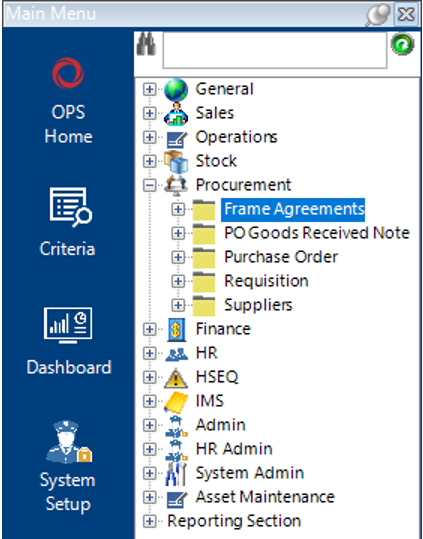This screenshot has height=539, width=423.
Task: Expand the Asset Maintenance tree node
Action: pyautogui.click(x=149, y=497)
